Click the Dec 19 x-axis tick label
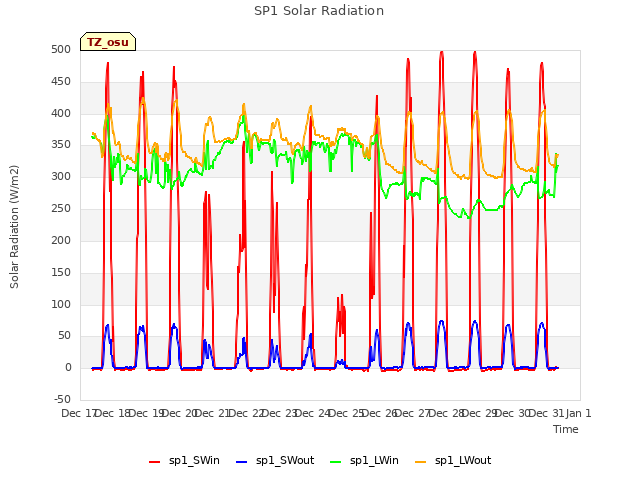The width and height of the screenshot is (640, 480). (x=145, y=413)
